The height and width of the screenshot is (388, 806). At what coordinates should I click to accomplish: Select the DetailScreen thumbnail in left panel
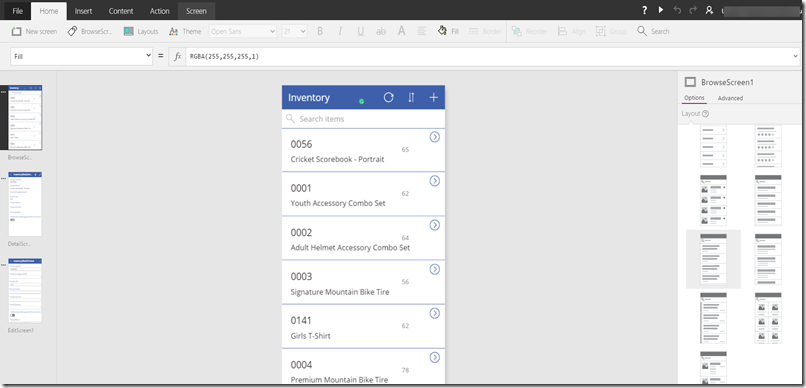pos(25,204)
